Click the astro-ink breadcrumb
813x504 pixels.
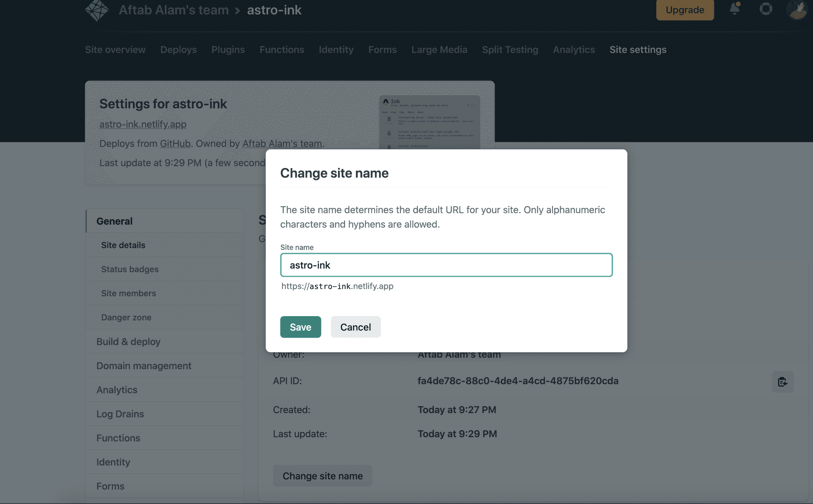(274, 10)
